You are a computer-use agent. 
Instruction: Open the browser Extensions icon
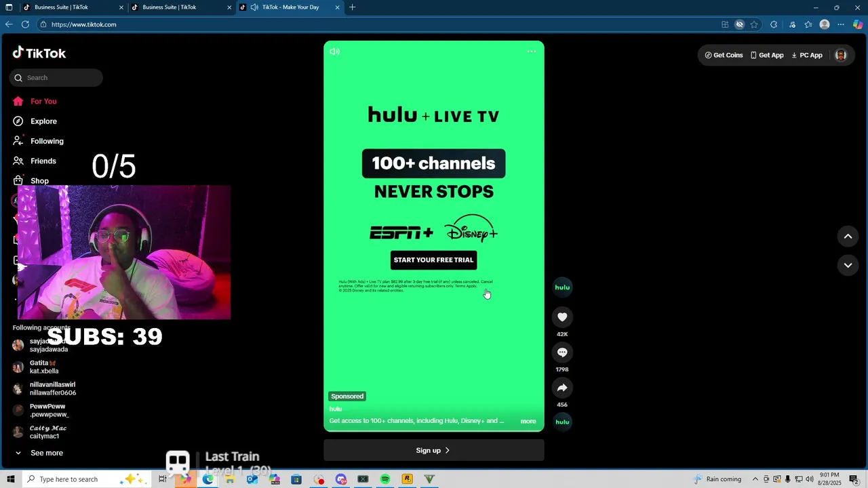[x=774, y=24]
